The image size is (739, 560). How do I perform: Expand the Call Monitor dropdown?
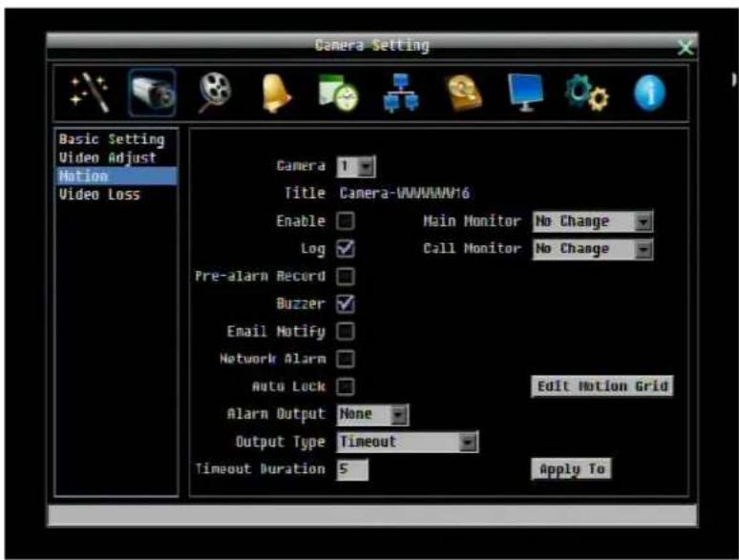(593, 249)
